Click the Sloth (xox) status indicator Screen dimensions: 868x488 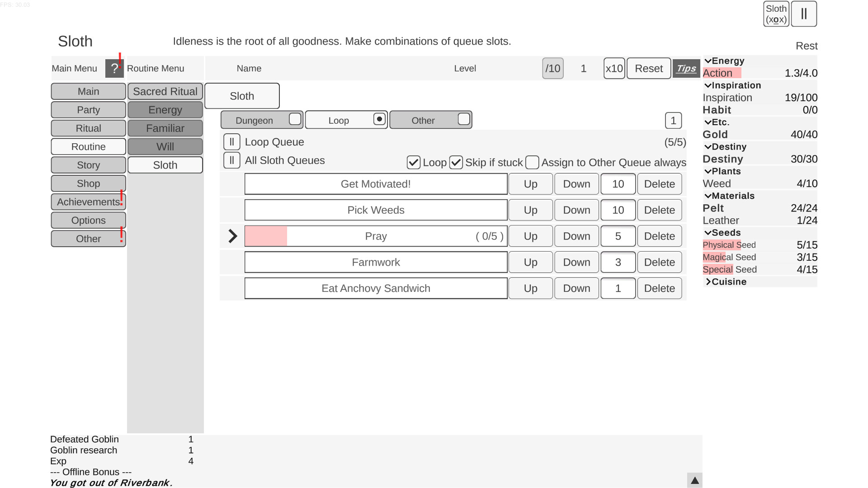776,14
